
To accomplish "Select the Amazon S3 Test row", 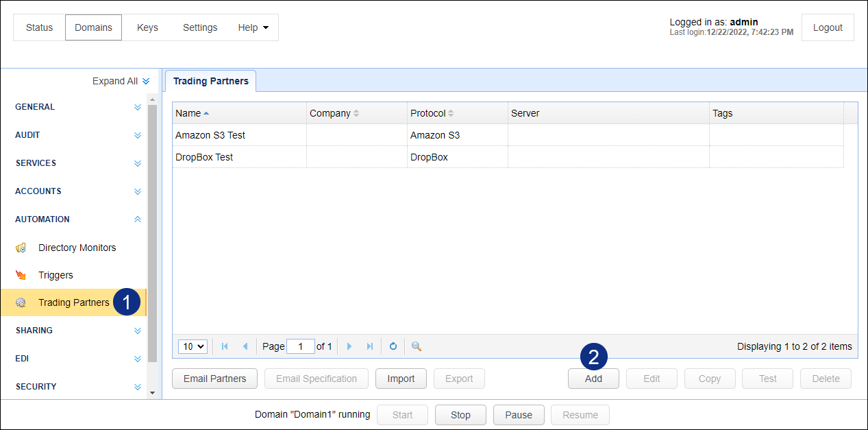I will tap(508, 135).
